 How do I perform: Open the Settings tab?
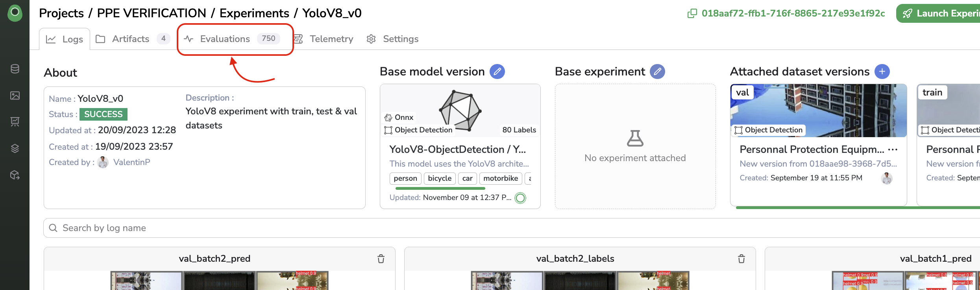pos(392,39)
